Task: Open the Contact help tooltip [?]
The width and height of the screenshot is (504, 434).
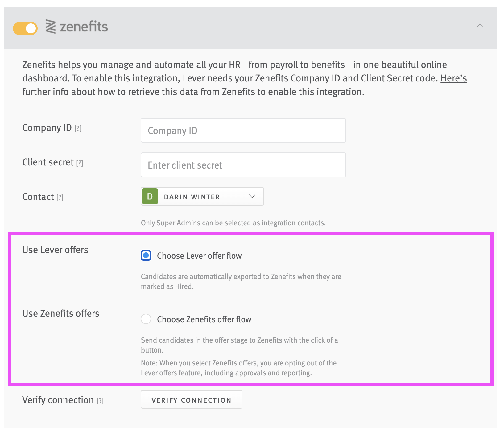Action: (60, 198)
